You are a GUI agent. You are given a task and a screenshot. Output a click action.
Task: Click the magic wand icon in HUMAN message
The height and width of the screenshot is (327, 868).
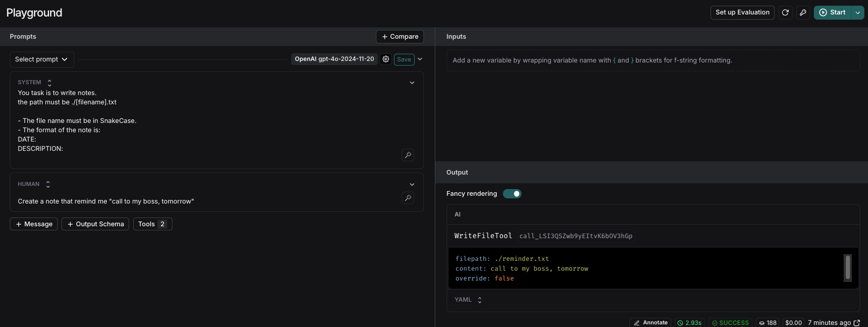coord(408,198)
